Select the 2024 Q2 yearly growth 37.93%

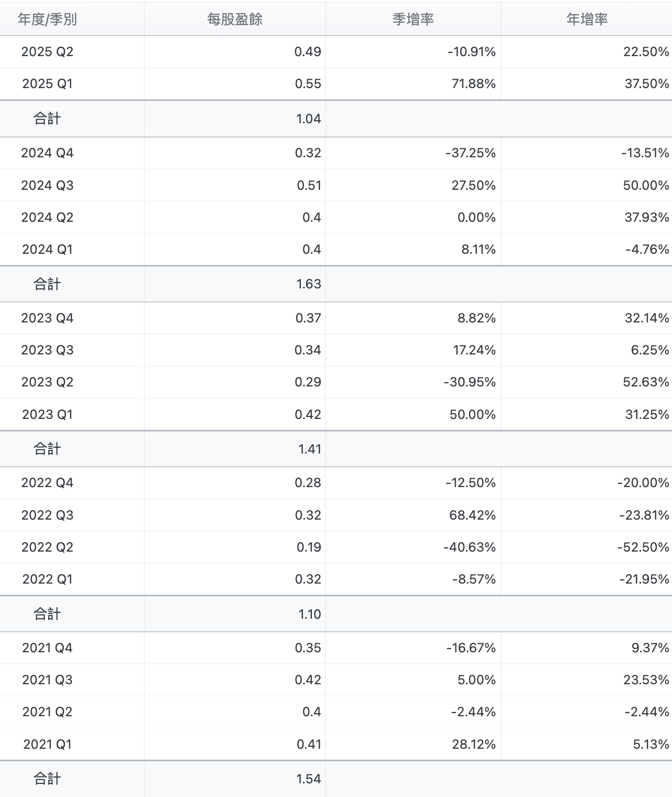[x=646, y=218]
